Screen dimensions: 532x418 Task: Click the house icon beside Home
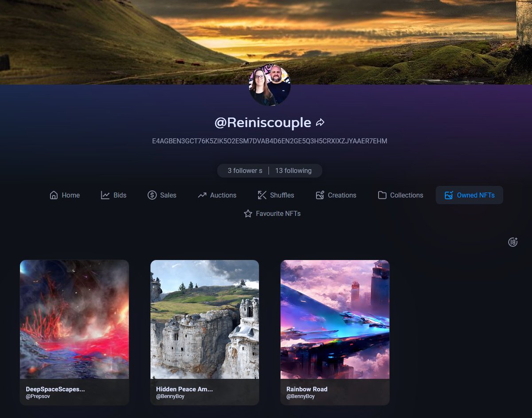pos(54,195)
